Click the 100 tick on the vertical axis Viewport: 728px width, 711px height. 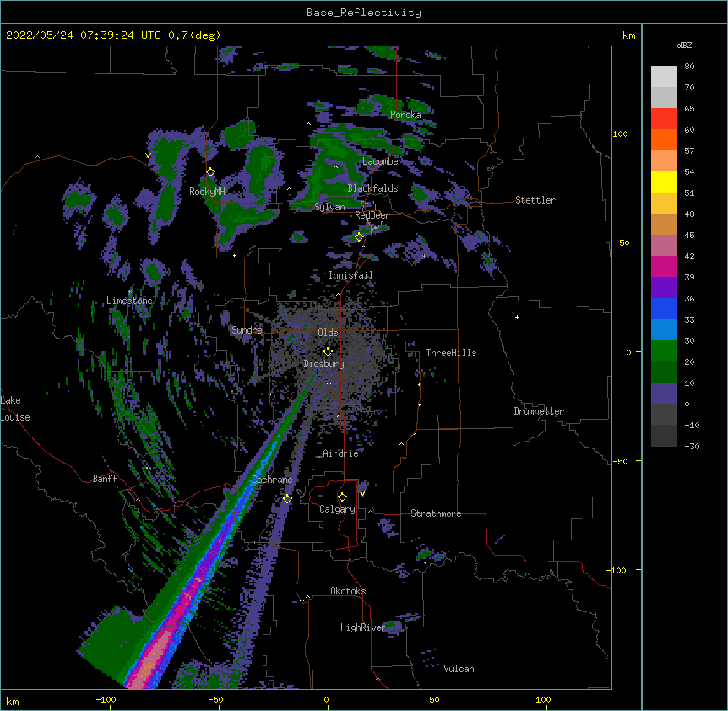pos(620,133)
